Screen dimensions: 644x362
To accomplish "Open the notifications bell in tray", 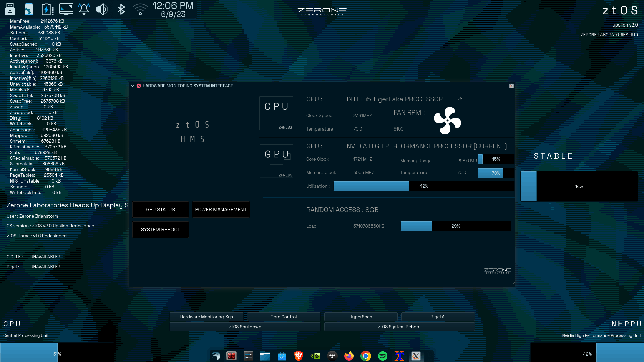I will tap(84, 9).
